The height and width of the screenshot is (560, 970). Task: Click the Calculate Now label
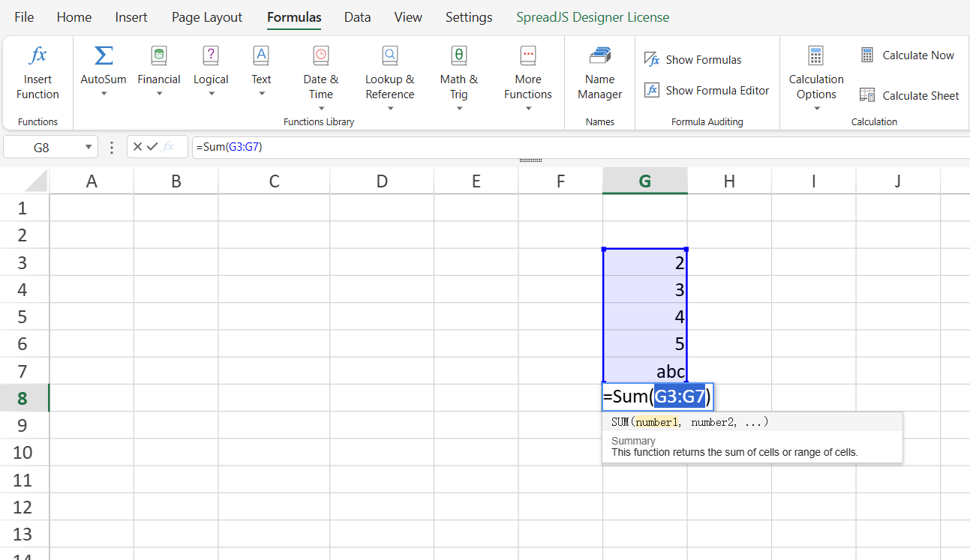coord(918,55)
